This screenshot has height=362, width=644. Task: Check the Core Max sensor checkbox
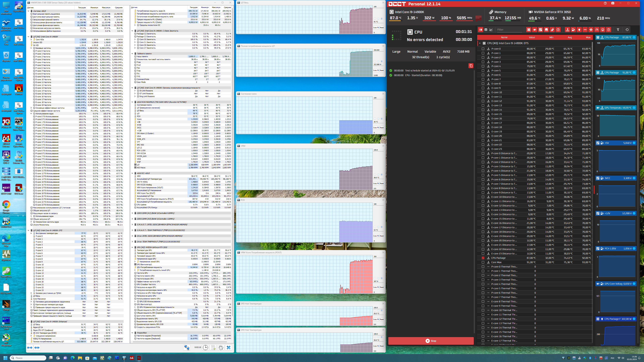pos(483,262)
